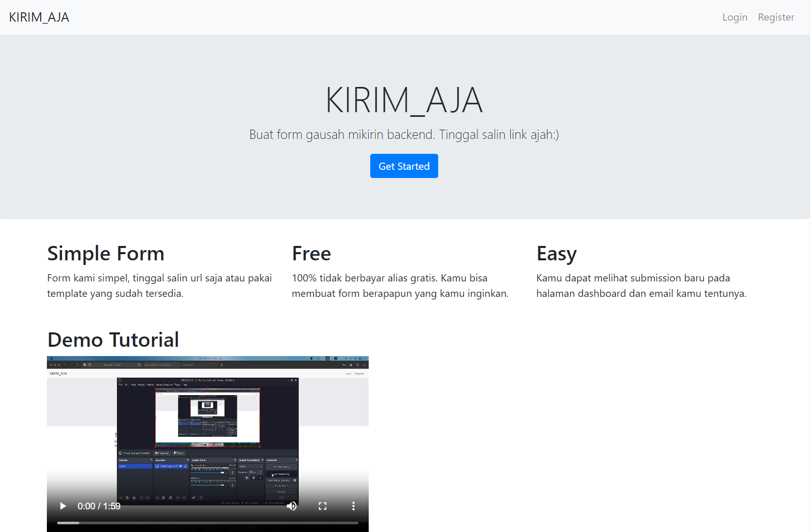Click the tagline 'Buat form gausah mikirin backend'
Viewport: 810px width, 532px height.
click(342, 135)
